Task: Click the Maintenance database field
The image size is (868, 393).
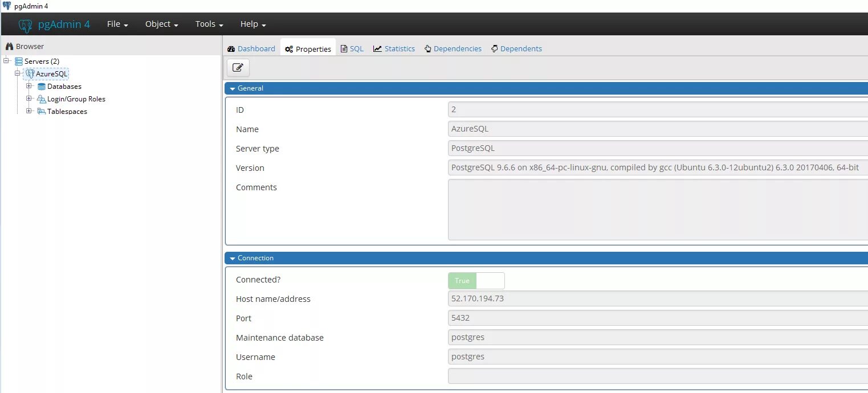Action: click(x=658, y=337)
